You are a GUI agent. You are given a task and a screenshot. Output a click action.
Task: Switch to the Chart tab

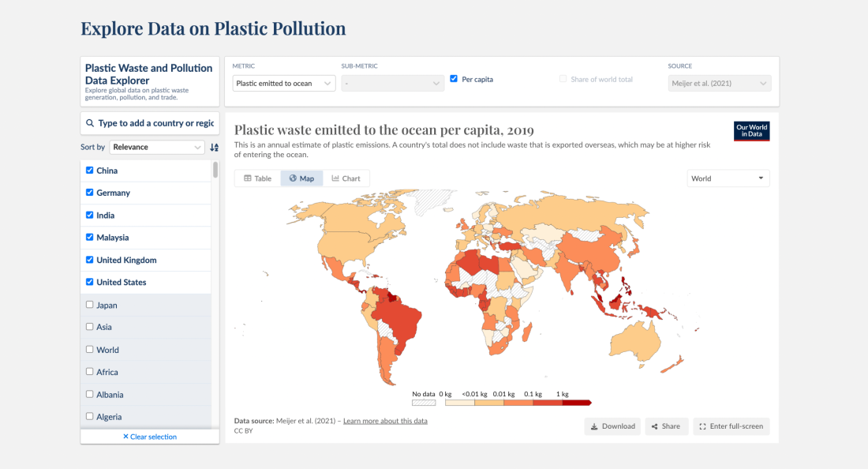pos(346,178)
